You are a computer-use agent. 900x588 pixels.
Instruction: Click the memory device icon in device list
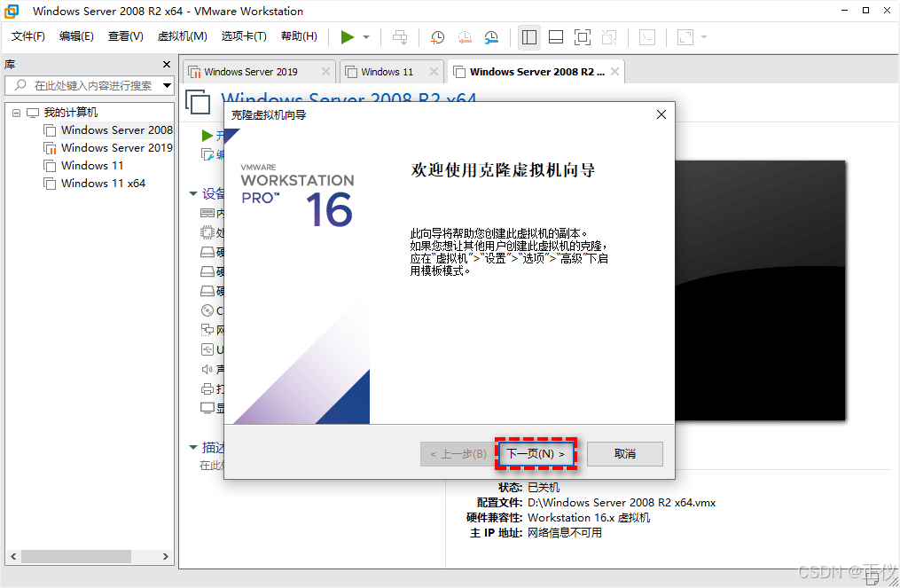coord(207,213)
